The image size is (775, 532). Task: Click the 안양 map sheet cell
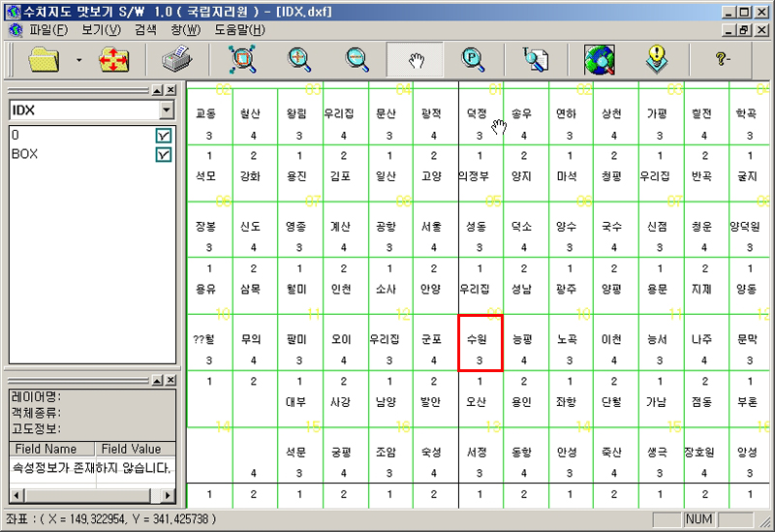click(x=435, y=286)
